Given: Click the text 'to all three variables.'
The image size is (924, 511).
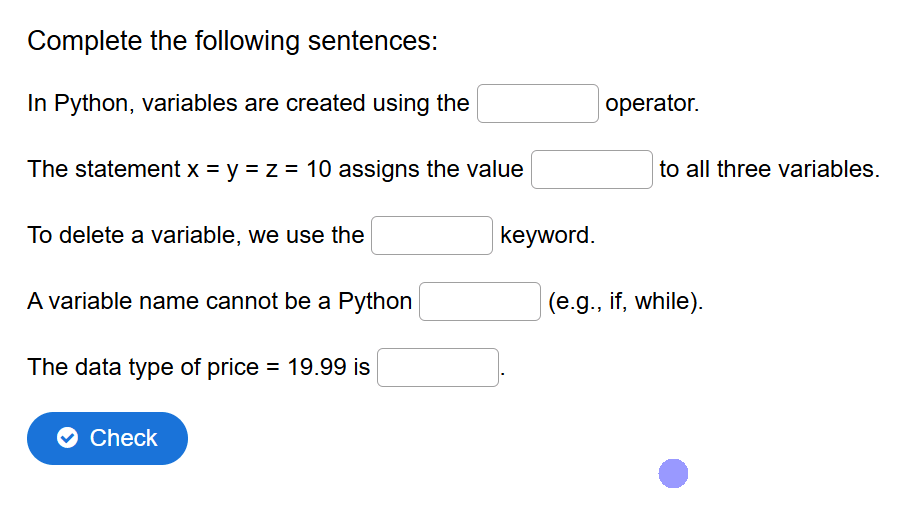Looking at the screenshot, I should 770,169.
